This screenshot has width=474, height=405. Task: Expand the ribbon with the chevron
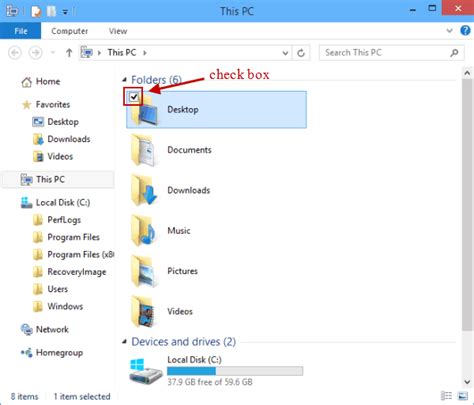tap(449, 31)
